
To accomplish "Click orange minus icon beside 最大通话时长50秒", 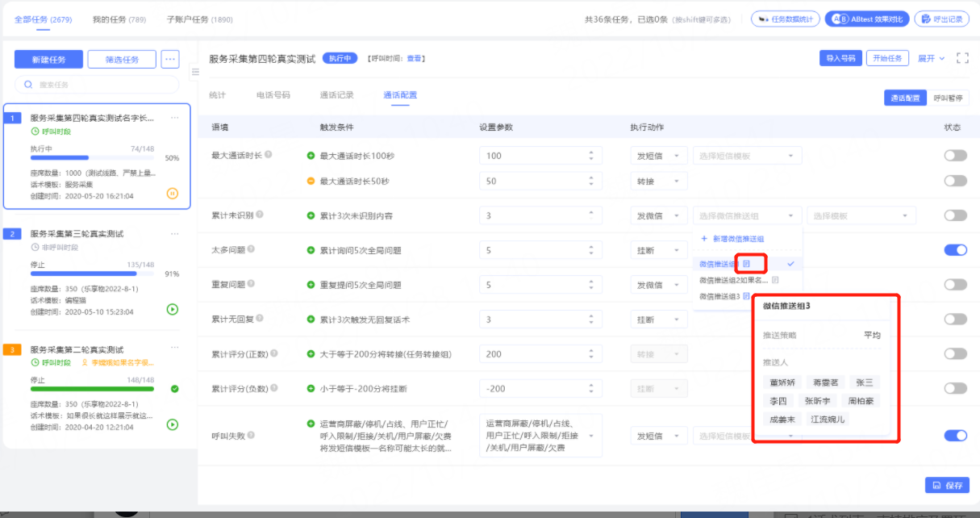I will pyautogui.click(x=311, y=181).
